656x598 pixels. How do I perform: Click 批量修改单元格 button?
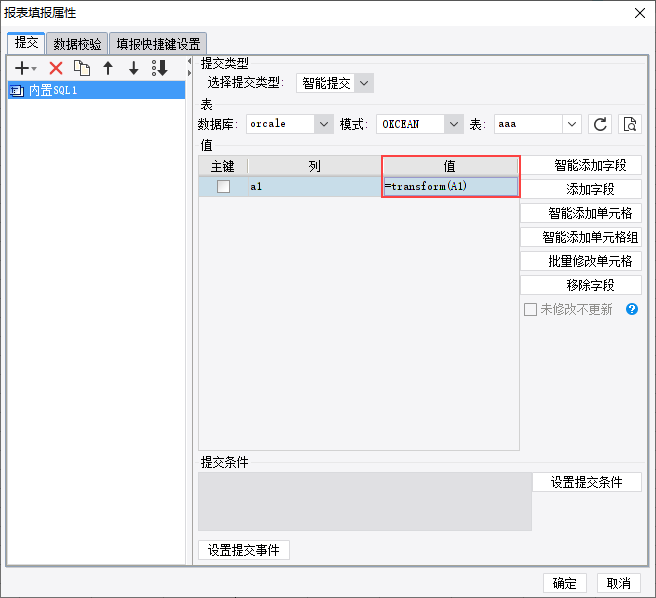581,261
